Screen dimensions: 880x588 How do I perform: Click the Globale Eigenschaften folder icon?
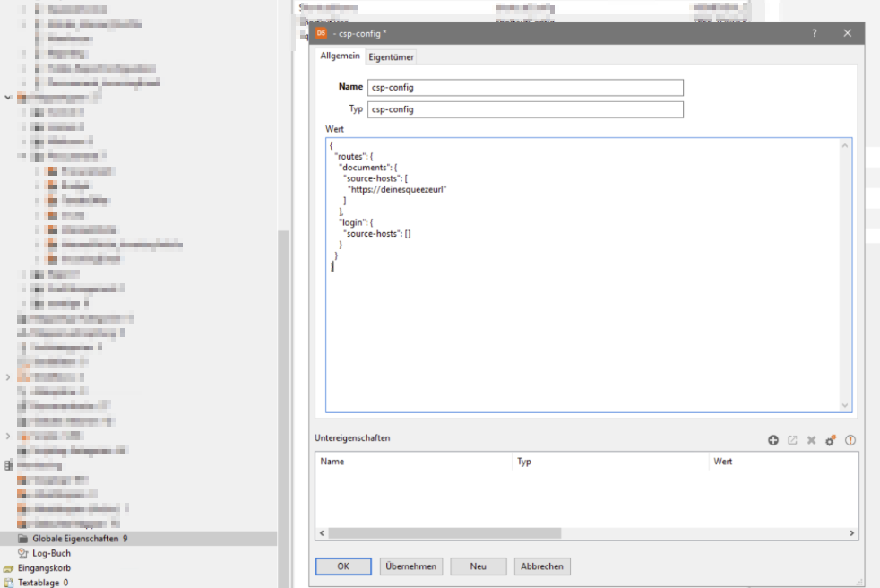pos(23,539)
